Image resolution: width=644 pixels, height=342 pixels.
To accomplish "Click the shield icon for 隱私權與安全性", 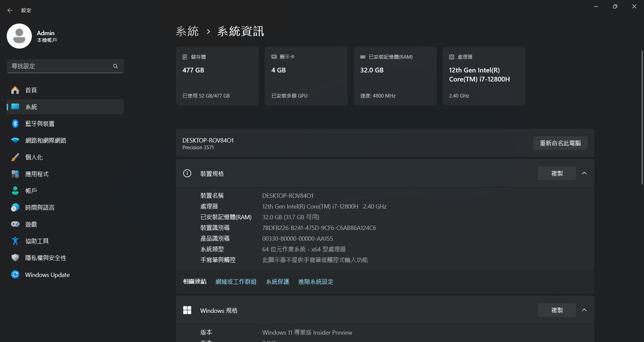I will point(15,258).
